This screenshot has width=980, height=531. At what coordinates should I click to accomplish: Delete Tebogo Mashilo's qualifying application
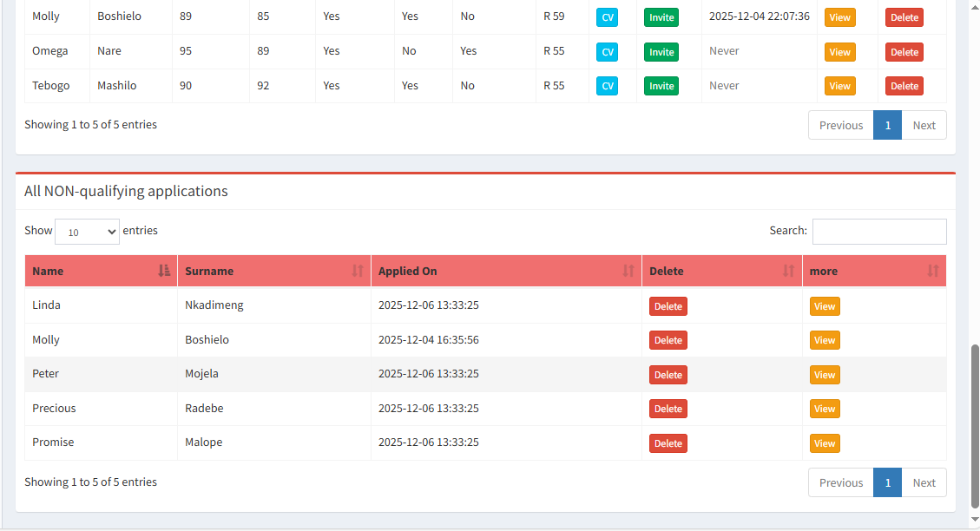(x=904, y=86)
